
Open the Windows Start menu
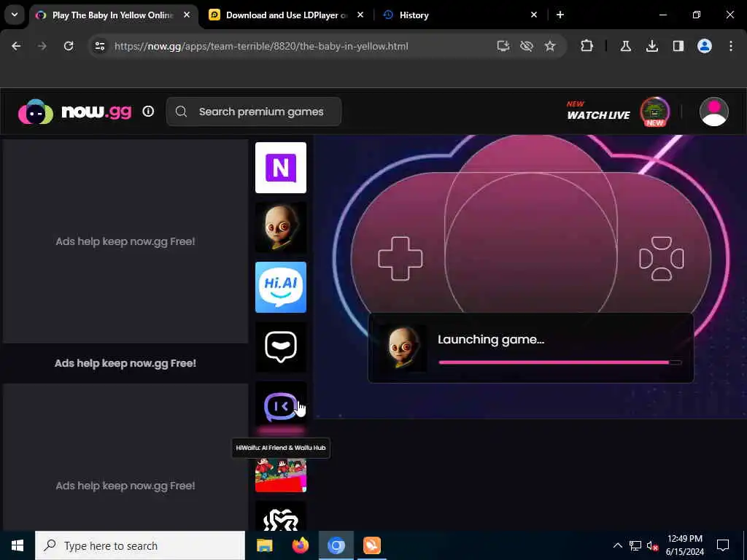click(x=18, y=545)
